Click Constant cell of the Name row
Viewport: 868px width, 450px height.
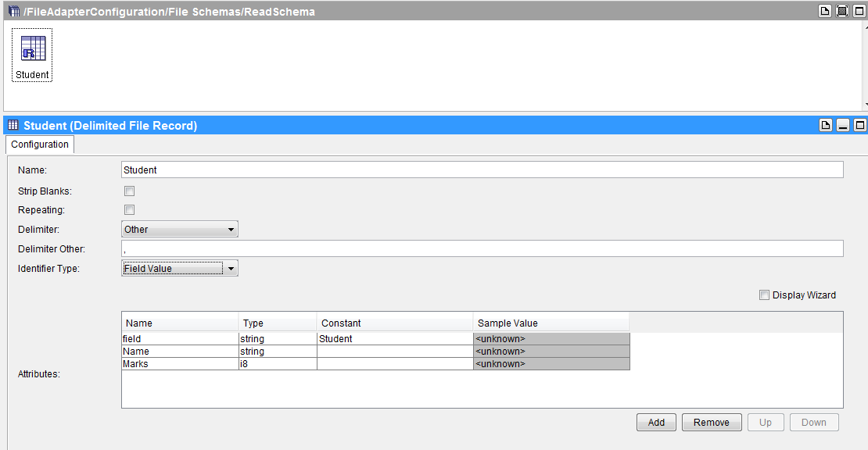click(x=395, y=352)
